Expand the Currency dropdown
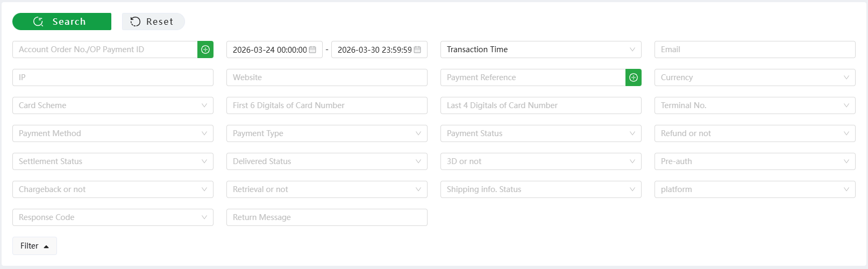 [x=755, y=77]
